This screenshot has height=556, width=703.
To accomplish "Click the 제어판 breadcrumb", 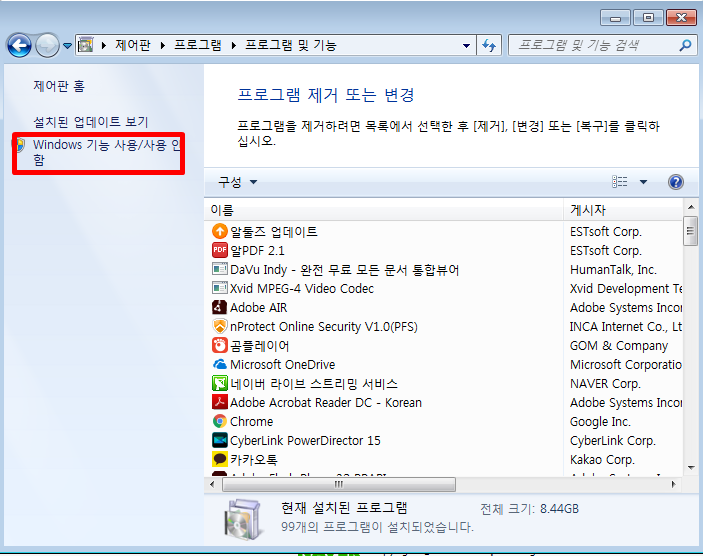I will point(132,45).
